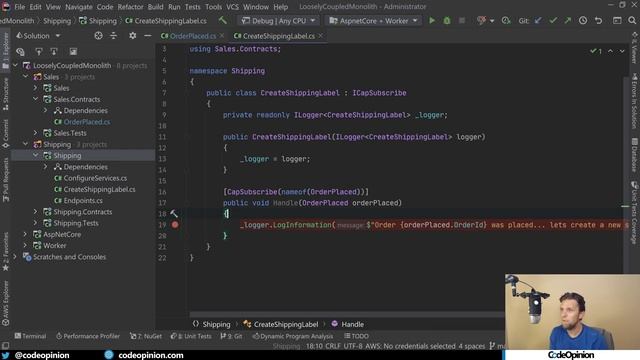This screenshot has width=640, height=360.
Task: Select OrderPlaced.cs in solution tree
Action: [x=87, y=122]
